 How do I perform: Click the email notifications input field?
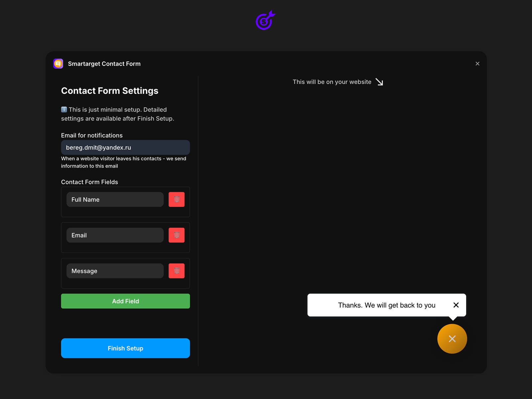click(125, 147)
